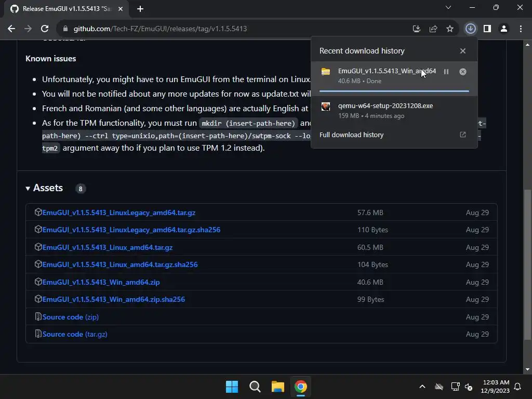Screen dimensions: 532x399
Task: Open the clock and date flyout
Action: pyautogui.click(x=495, y=387)
